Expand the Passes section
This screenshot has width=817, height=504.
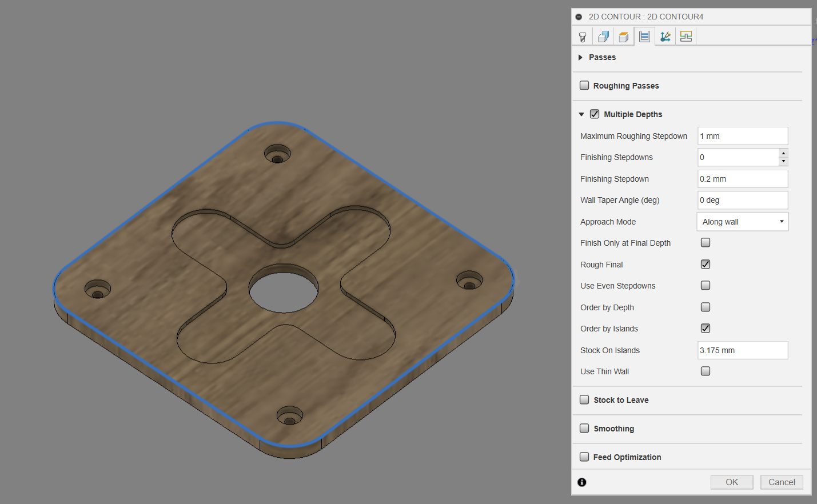(x=580, y=57)
